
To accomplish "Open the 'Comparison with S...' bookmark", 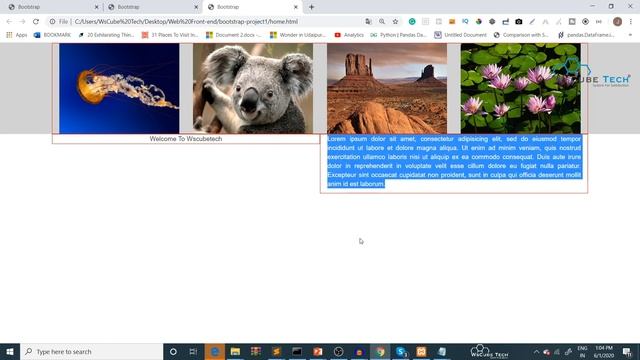I will (x=522, y=35).
